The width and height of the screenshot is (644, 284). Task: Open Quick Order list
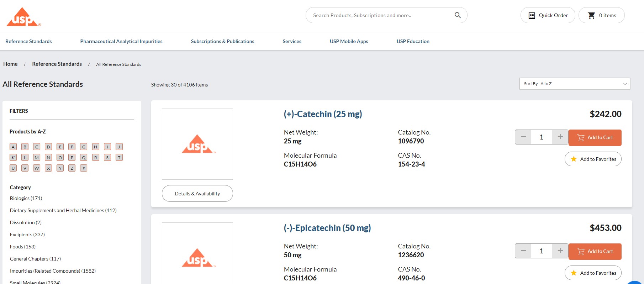coord(548,15)
